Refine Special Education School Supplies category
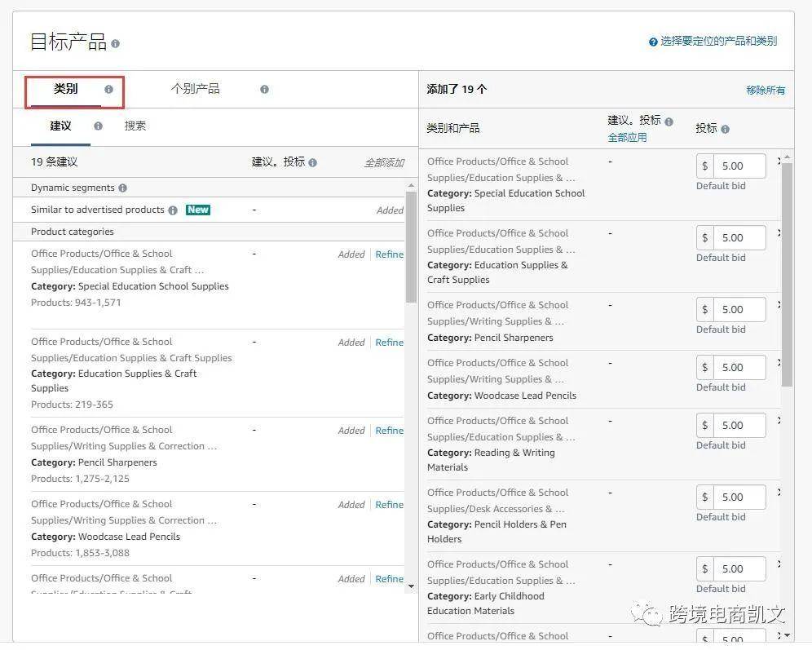 [389, 254]
